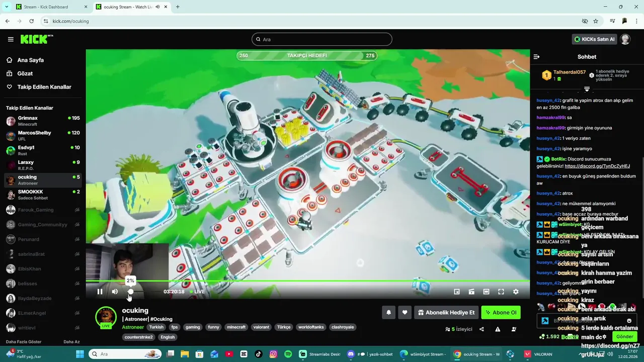The image size is (644, 362).
Task: Open ocuking channel avatar
Action: click(x=106, y=317)
